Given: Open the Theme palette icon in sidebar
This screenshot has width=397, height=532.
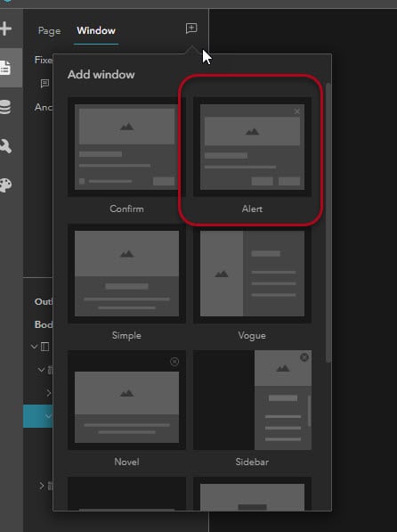Looking at the screenshot, I should tap(5, 185).
